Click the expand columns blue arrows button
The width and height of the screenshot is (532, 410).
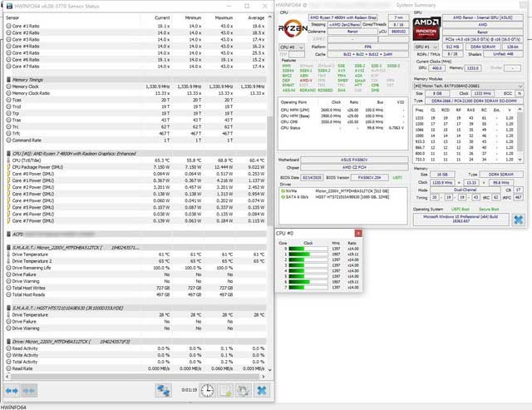pyautogui.click(x=12, y=391)
